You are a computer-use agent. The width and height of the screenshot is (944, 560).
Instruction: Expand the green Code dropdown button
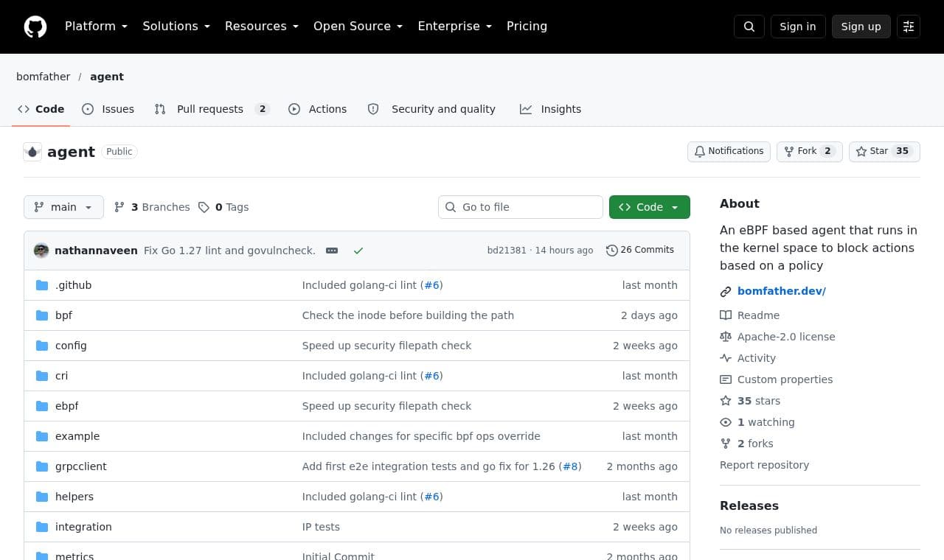[650, 207]
